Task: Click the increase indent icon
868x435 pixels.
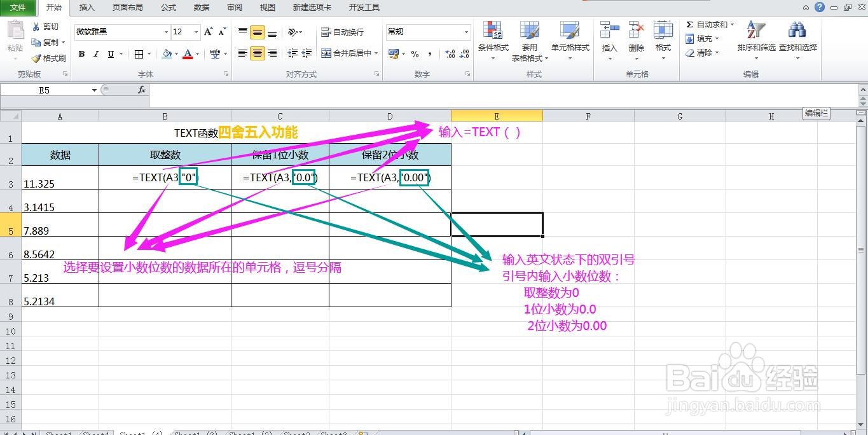Action: 307,53
